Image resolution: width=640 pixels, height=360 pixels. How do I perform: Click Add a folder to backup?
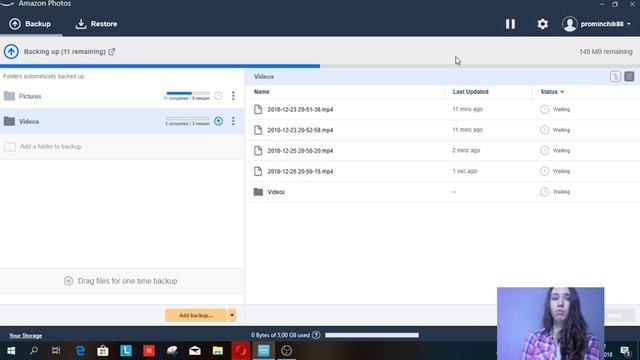[122, 147]
